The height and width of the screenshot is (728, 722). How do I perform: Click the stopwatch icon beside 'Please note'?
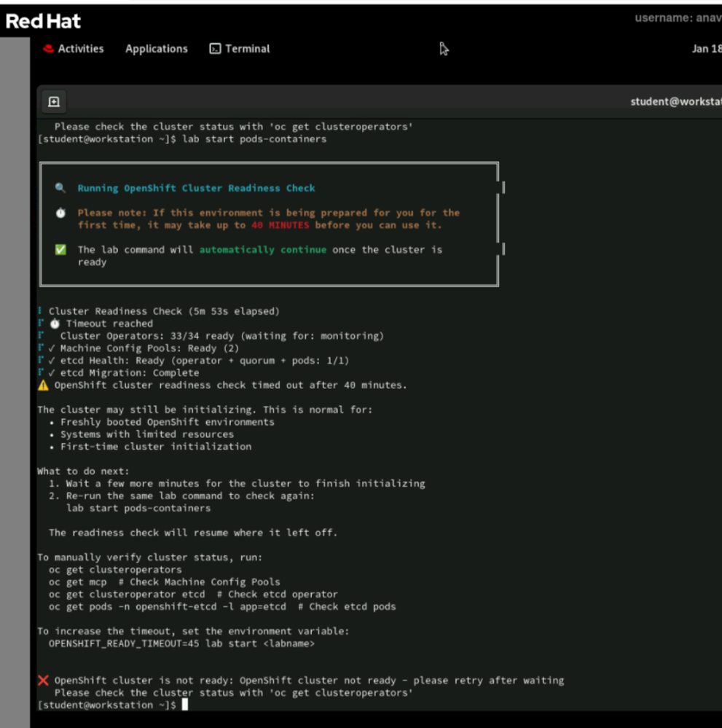click(60, 213)
